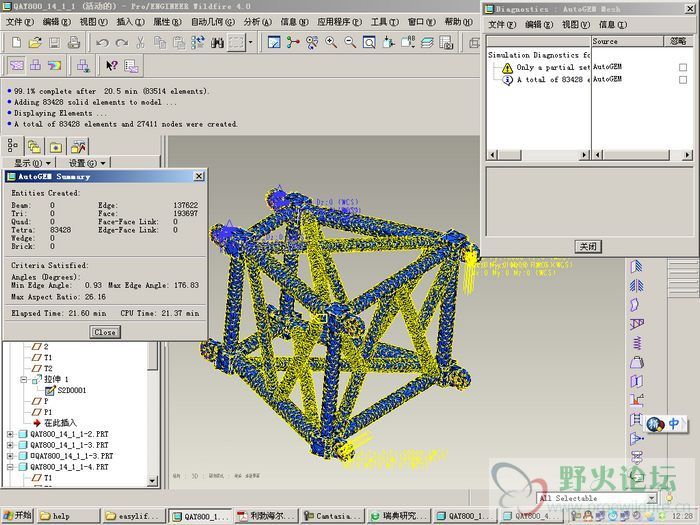Select 'A total of 83428' info row

[545, 79]
